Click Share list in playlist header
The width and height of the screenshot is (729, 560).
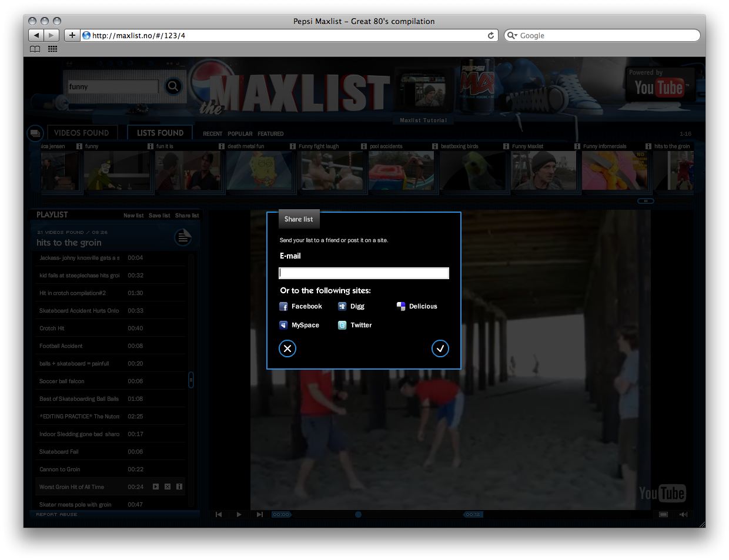click(187, 216)
